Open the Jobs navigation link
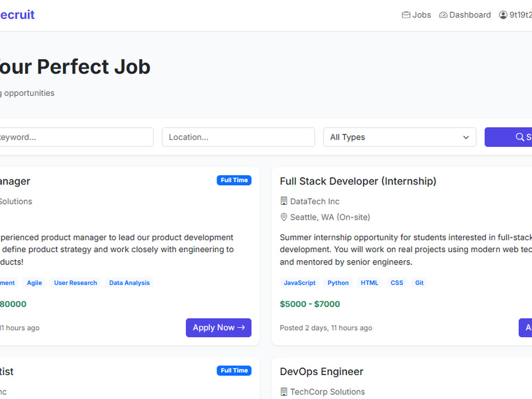The image size is (532, 399). tap(417, 15)
